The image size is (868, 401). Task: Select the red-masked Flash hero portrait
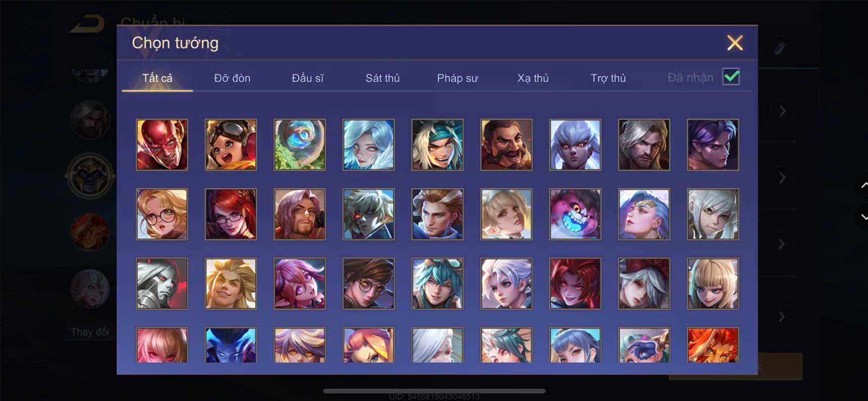162,145
